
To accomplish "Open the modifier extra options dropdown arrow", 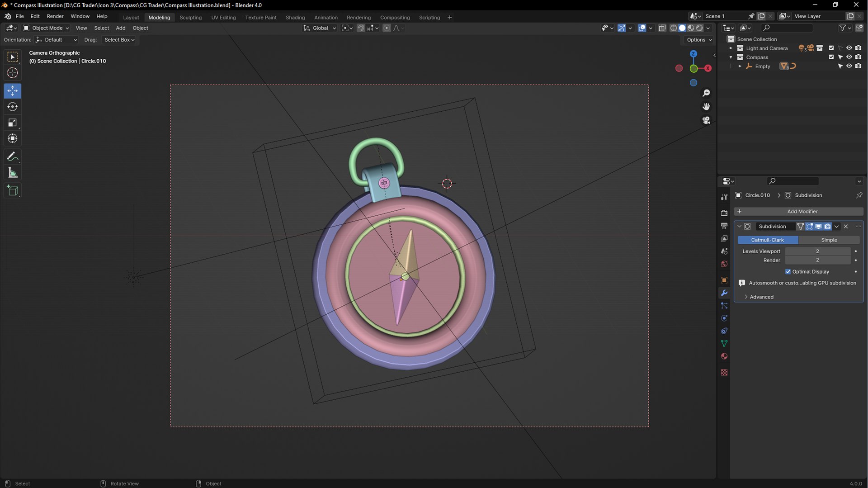I will [836, 227].
